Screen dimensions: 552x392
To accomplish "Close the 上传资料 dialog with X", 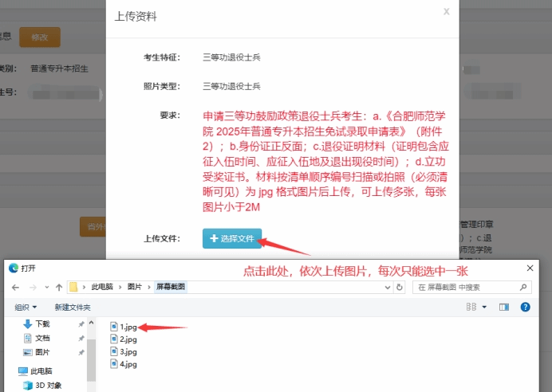I will click(446, 12).
